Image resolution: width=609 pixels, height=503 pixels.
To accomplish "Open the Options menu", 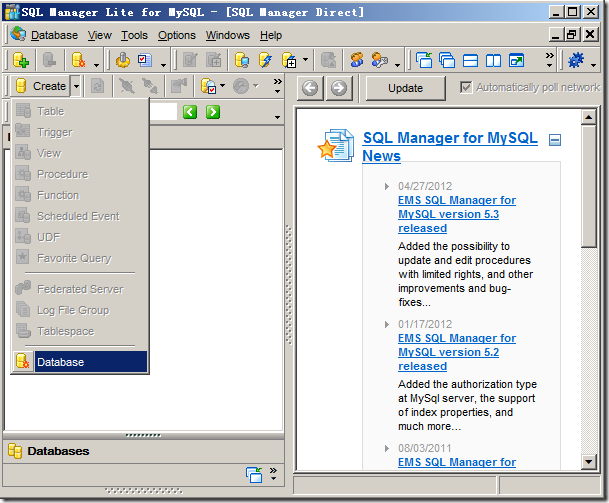I will pyautogui.click(x=177, y=35).
